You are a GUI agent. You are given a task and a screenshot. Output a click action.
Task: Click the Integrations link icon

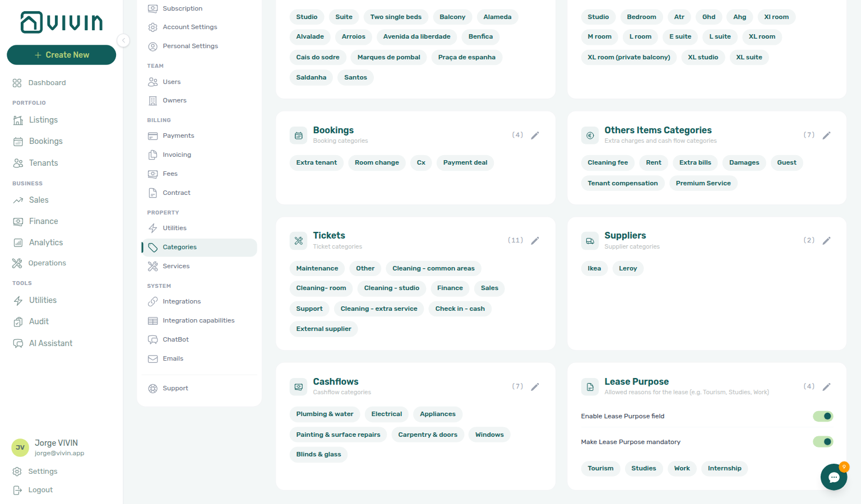(x=152, y=302)
